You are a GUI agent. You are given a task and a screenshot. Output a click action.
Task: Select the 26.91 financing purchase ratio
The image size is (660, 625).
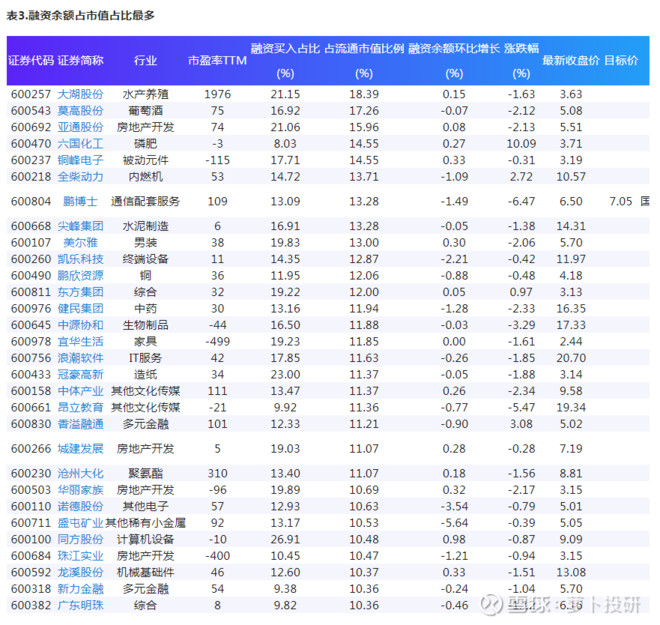click(x=285, y=539)
